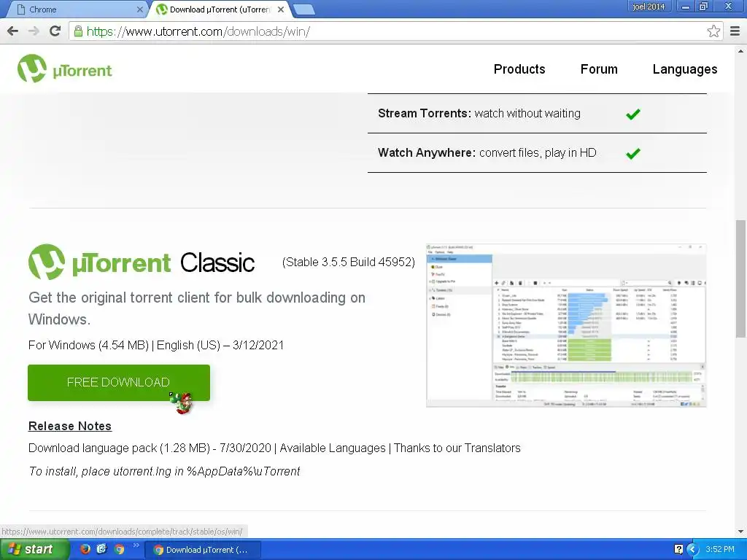The width and height of the screenshot is (747, 560).
Task: Click the scrollbar up arrow
Action: pos(740,51)
